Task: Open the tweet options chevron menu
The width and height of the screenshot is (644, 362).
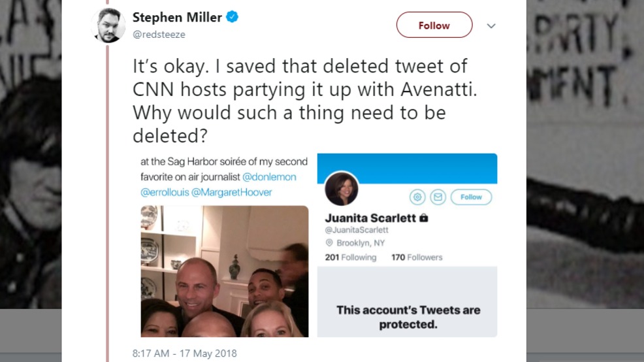Action: point(491,26)
